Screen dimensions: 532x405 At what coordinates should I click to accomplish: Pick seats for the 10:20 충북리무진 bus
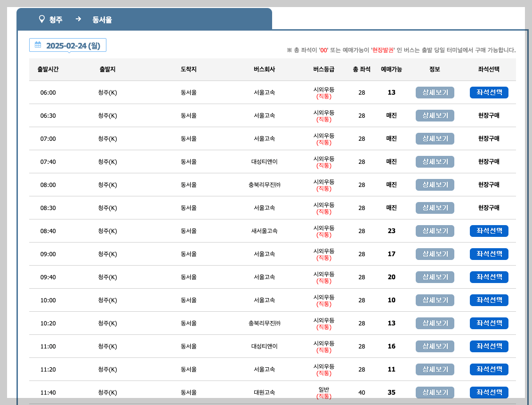[489, 323]
